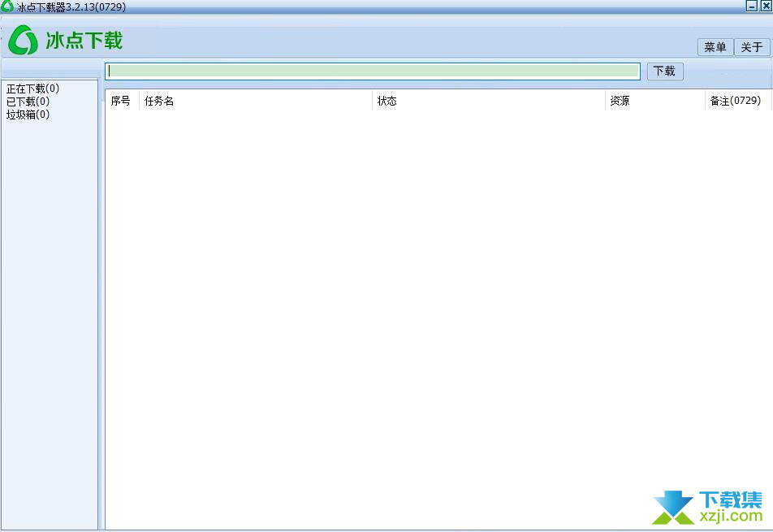Focus the green URL input field

pyautogui.click(x=373, y=71)
